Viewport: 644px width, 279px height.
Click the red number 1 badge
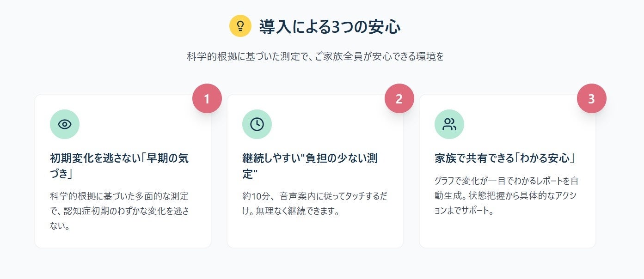pos(207,98)
